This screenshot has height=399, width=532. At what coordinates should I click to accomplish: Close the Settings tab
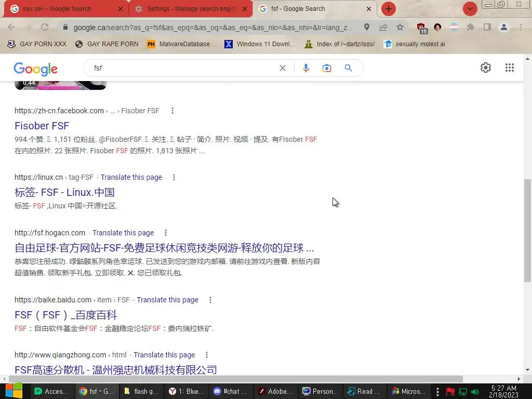244,9
